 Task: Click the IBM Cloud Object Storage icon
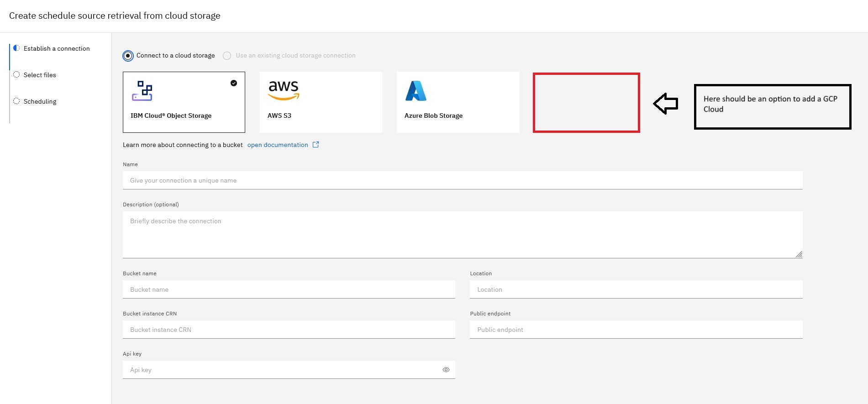[142, 91]
